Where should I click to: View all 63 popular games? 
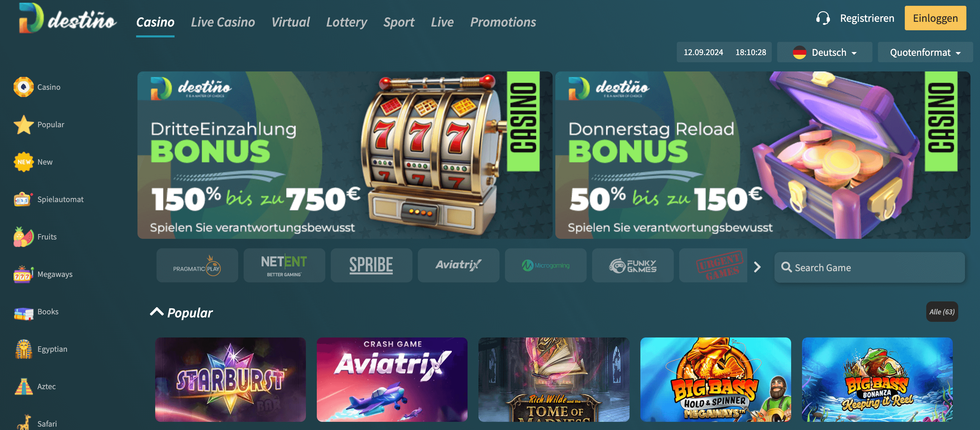point(942,312)
